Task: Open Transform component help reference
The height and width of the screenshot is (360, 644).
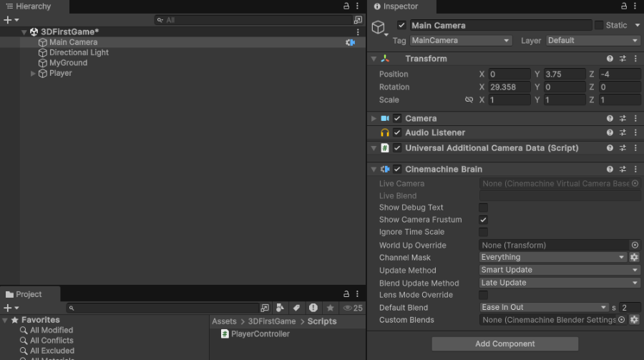Action: point(610,59)
